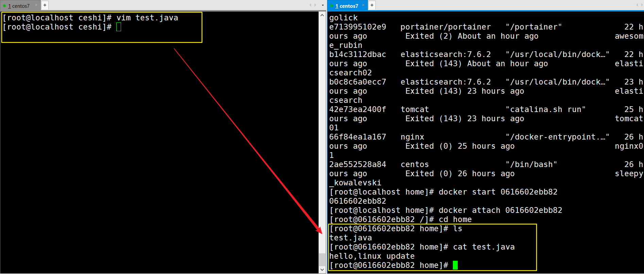644x274 pixels.
Task: Select the left pane centos7 tab
Action: (x=19, y=6)
